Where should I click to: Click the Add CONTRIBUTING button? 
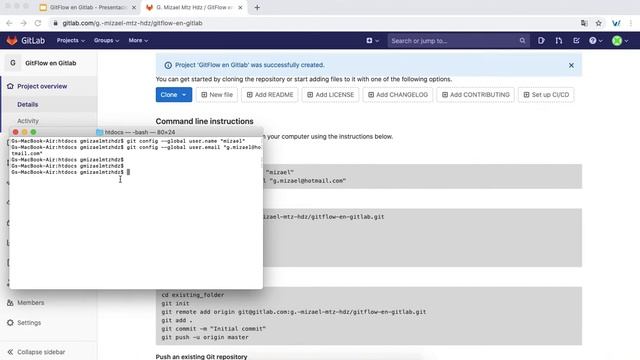[x=476, y=95]
